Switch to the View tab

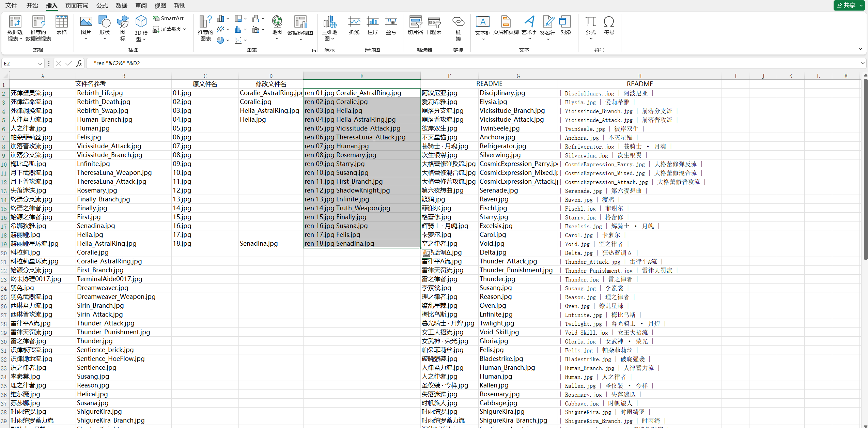click(x=160, y=5)
